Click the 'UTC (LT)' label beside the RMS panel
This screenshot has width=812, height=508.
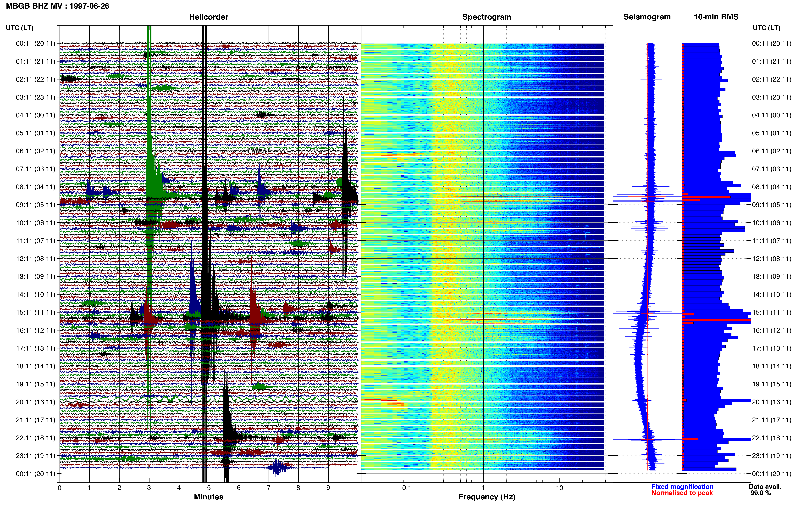767,28
